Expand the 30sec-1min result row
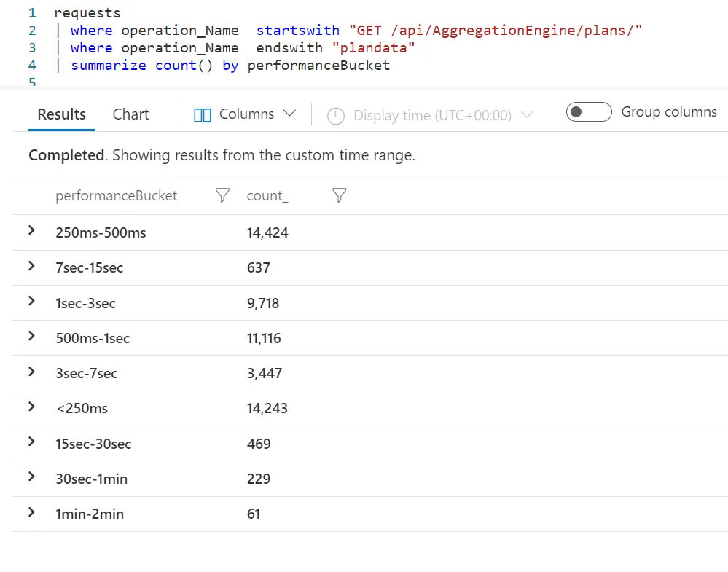The image size is (728, 572). tap(31, 477)
